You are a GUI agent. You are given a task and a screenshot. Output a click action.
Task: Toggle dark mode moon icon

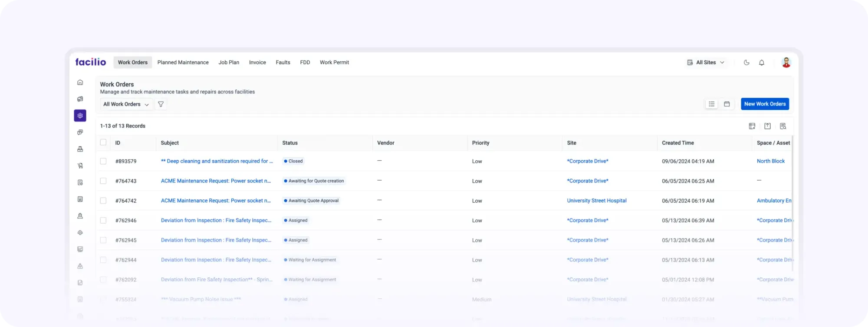click(x=746, y=63)
